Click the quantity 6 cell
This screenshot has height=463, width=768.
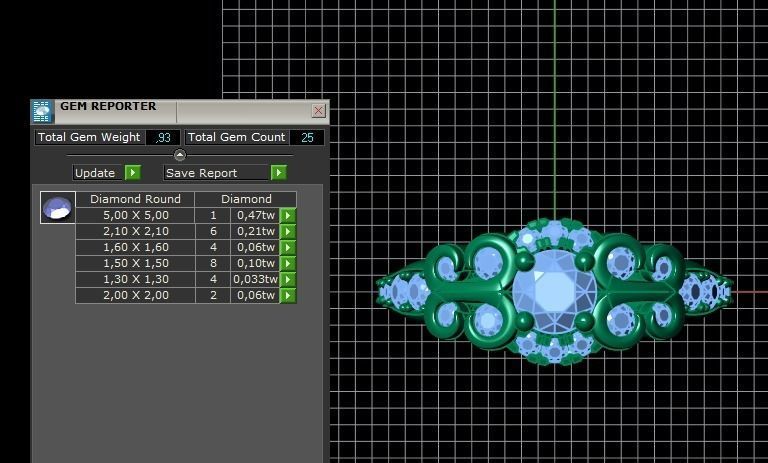pyautogui.click(x=213, y=231)
